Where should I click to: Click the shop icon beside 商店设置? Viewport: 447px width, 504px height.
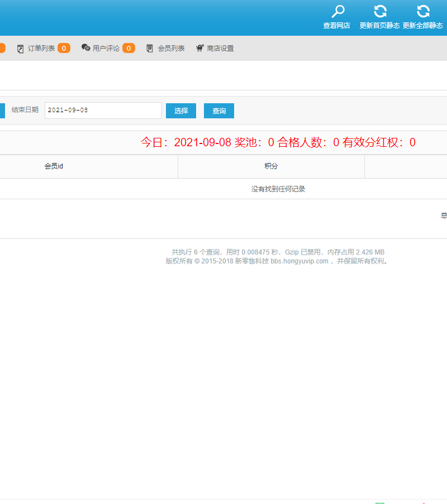pyautogui.click(x=199, y=49)
